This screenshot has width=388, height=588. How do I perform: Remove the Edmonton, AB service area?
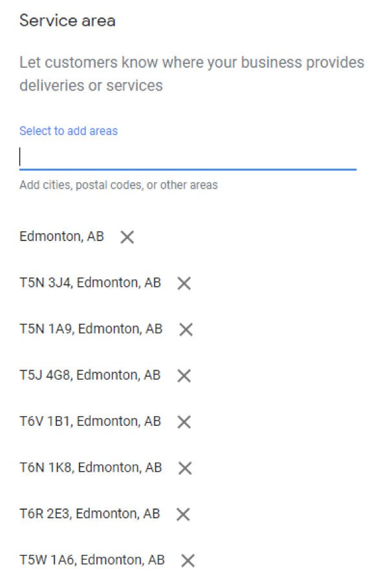pos(127,237)
